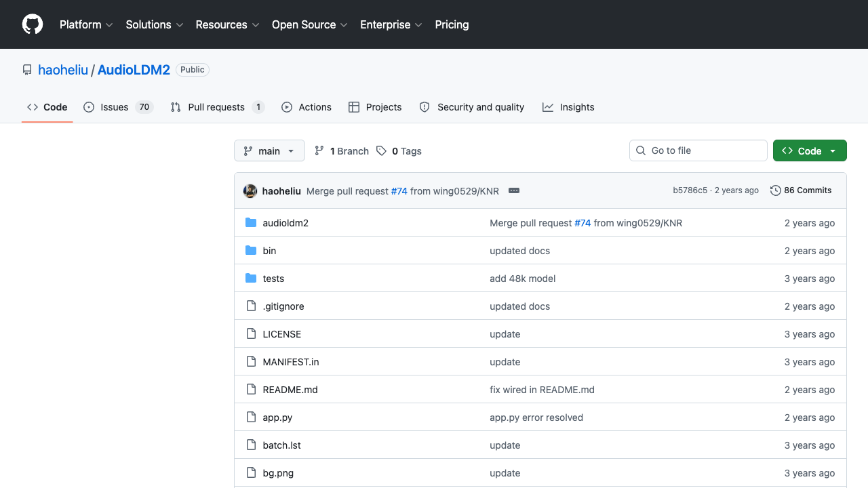Viewport: 868px width, 488px height.
Task: Click 'update' commit message in LICENSE row
Action: pyautogui.click(x=505, y=334)
